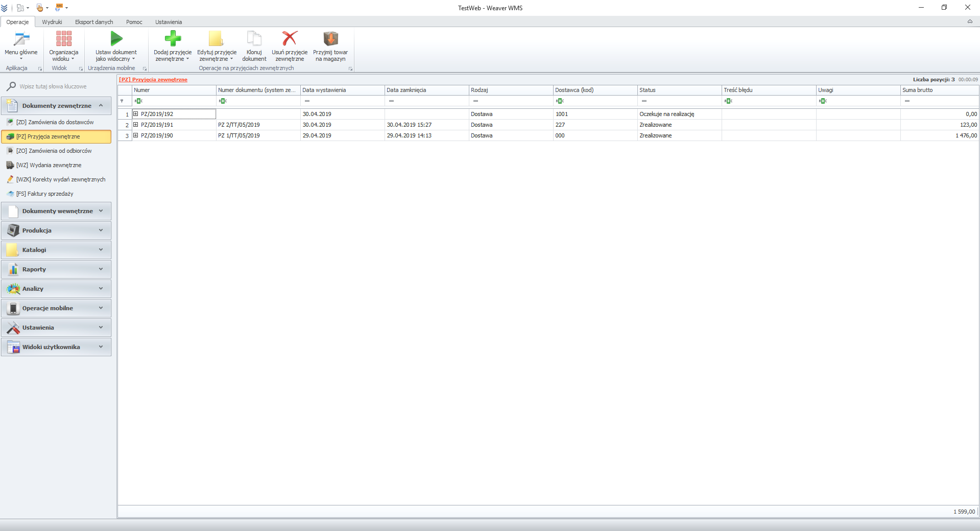
Task: Expand the Dokumenty wewnętrzne sidebar group
Action: (x=57, y=211)
